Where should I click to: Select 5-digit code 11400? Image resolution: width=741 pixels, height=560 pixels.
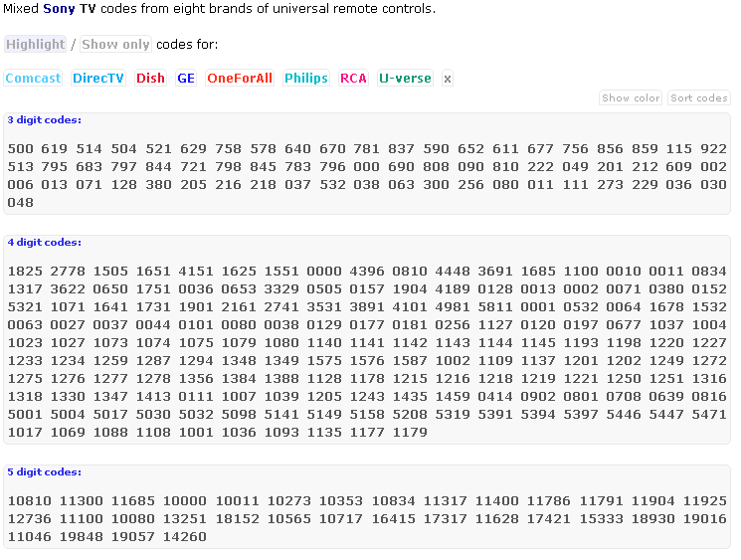point(497,501)
